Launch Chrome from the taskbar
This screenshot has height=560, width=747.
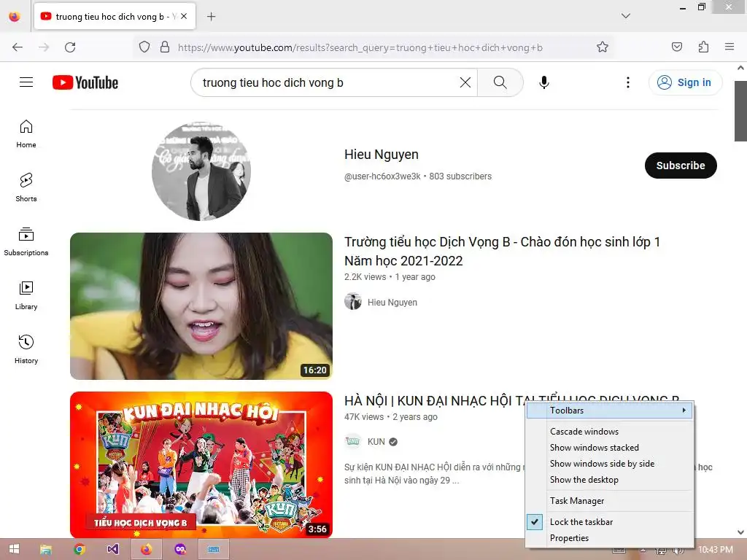tap(80, 550)
